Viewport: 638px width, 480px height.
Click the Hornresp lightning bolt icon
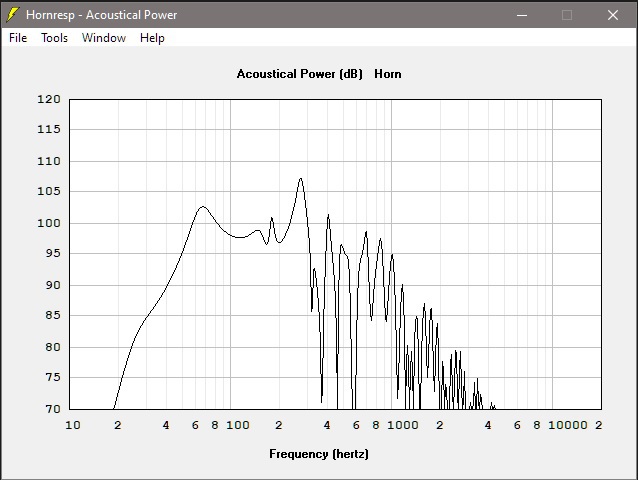(x=13, y=15)
